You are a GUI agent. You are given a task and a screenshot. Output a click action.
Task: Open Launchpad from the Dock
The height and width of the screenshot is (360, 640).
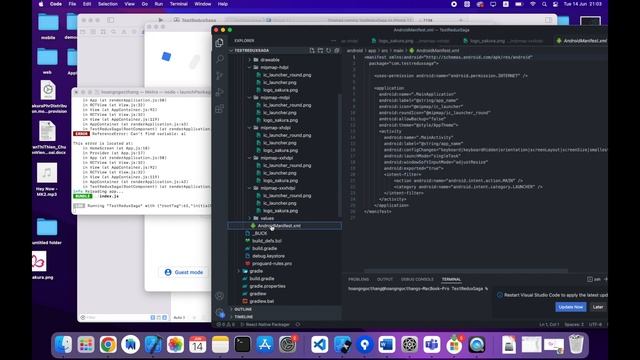(x=86, y=345)
